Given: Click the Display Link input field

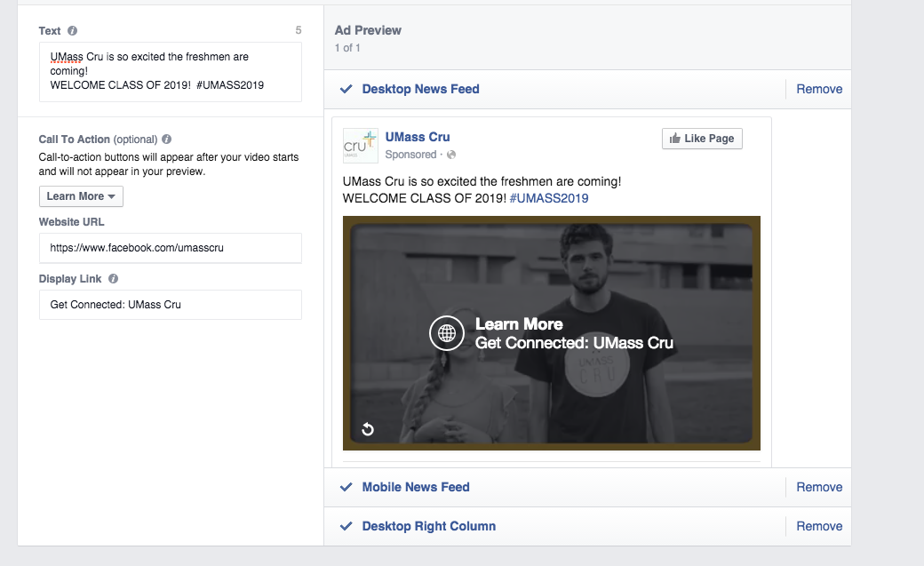Looking at the screenshot, I should pyautogui.click(x=171, y=305).
